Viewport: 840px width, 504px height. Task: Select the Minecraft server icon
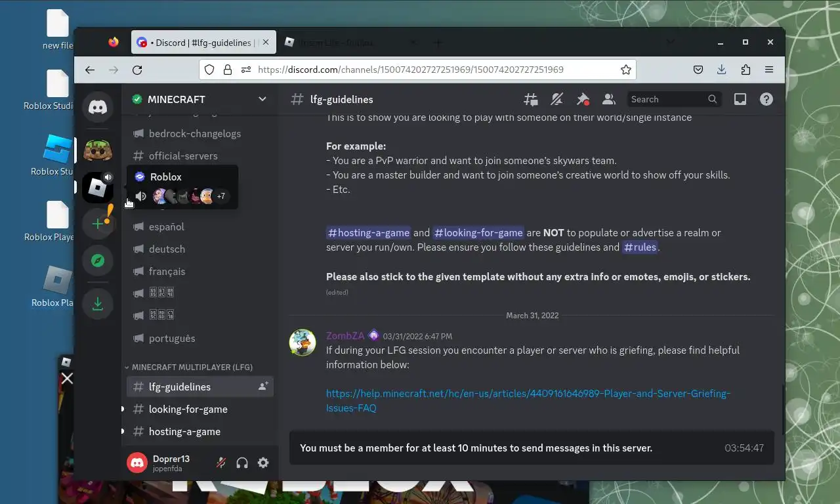tap(98, 150)
